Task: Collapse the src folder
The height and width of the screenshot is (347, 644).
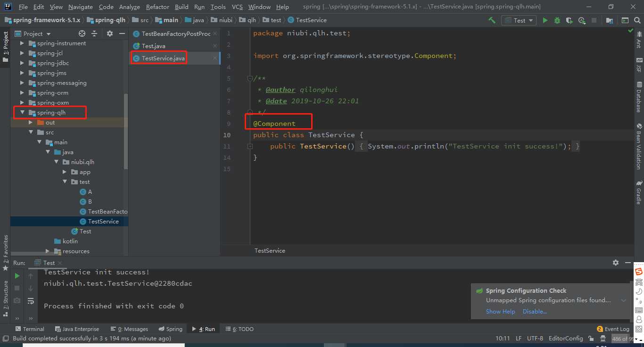Action: coord(31,132)
